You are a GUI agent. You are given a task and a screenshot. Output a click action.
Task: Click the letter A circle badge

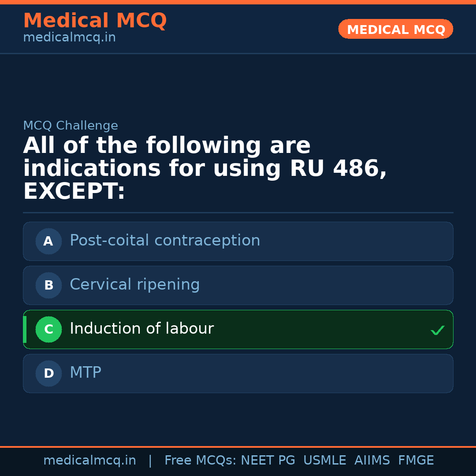pos(48,241)
